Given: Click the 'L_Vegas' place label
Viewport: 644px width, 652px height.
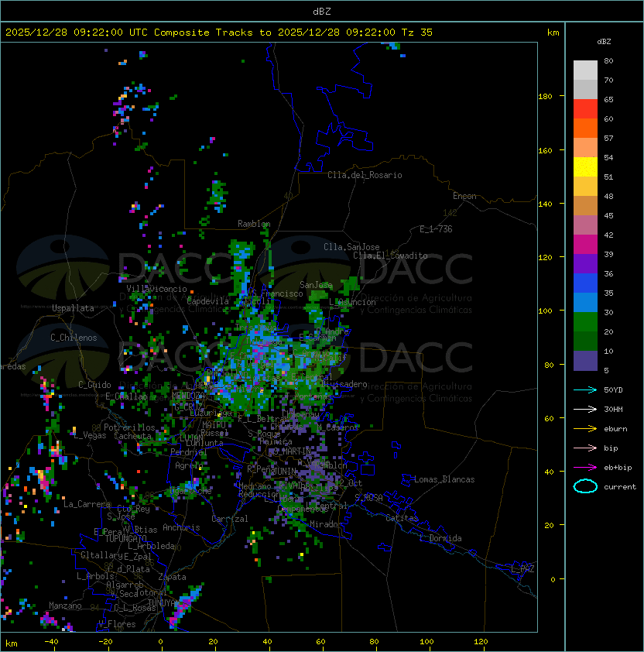Looking at the screenshot, I should [x=90, y=436].
